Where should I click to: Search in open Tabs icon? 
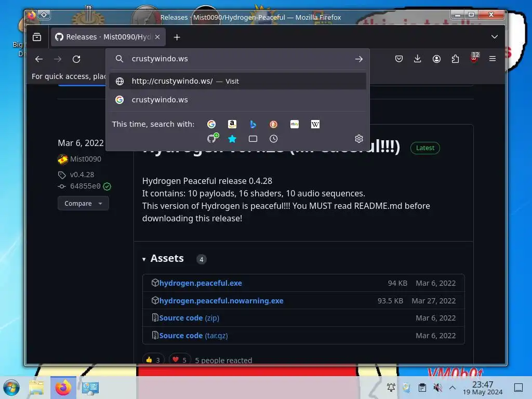(253, 139)
